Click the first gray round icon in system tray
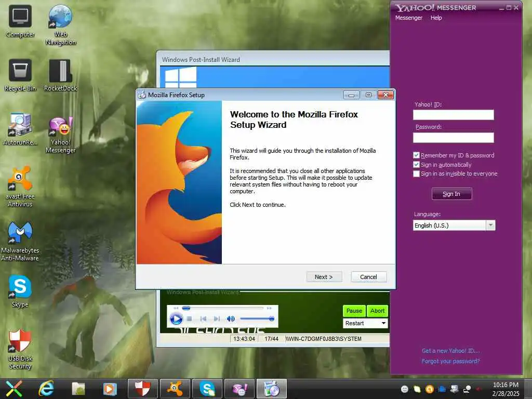This screenshot has height=399, width=532. pyautogui.click(x=404, y=389)
